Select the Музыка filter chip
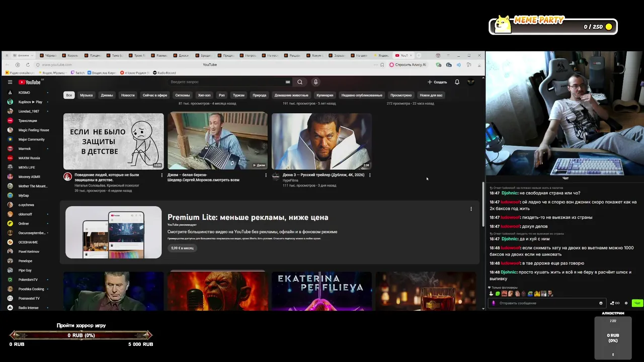 point(87,95)
